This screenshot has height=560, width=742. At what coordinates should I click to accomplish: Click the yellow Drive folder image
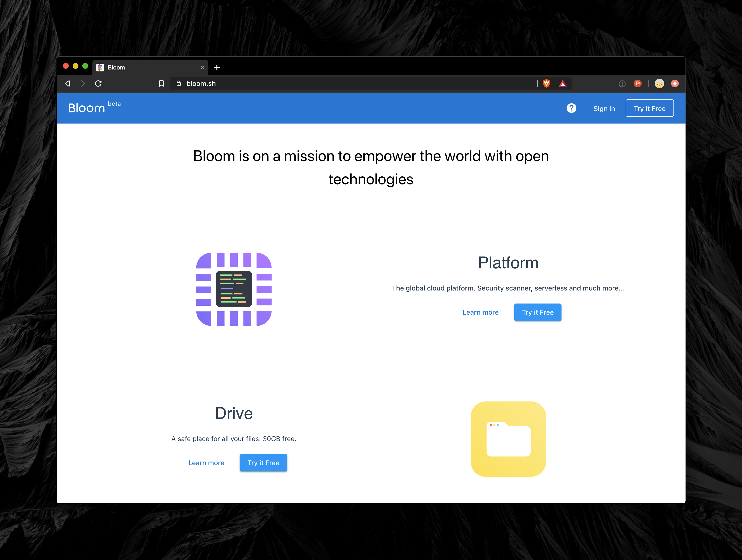508,439
